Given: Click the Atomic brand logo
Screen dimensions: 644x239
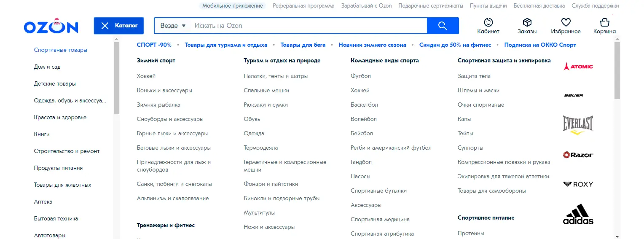Looking at the screenshot, I should pyautogui.click(x=578, y=67).
